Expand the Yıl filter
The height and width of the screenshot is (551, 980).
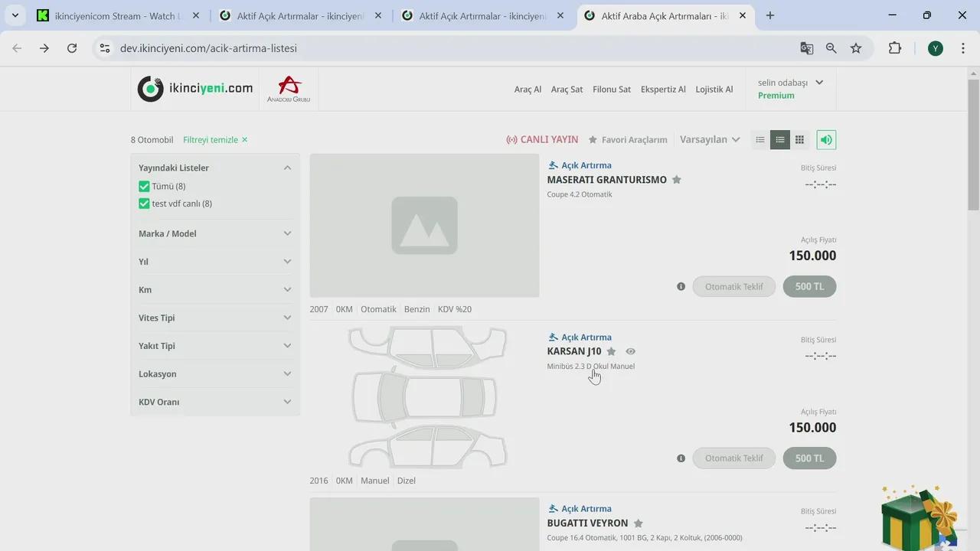(x=287, y=262)
